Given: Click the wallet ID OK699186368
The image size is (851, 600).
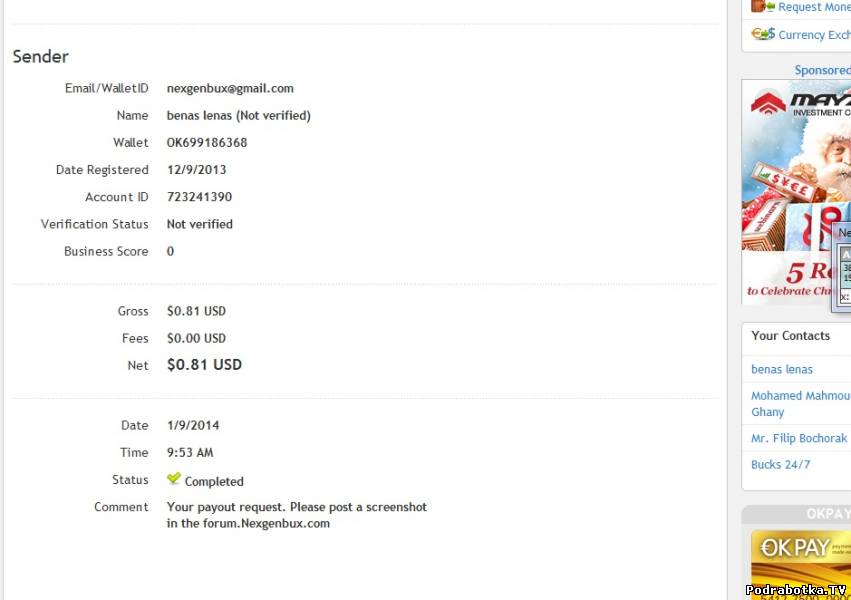Looking at the screenshot, I should pos(207,142).
